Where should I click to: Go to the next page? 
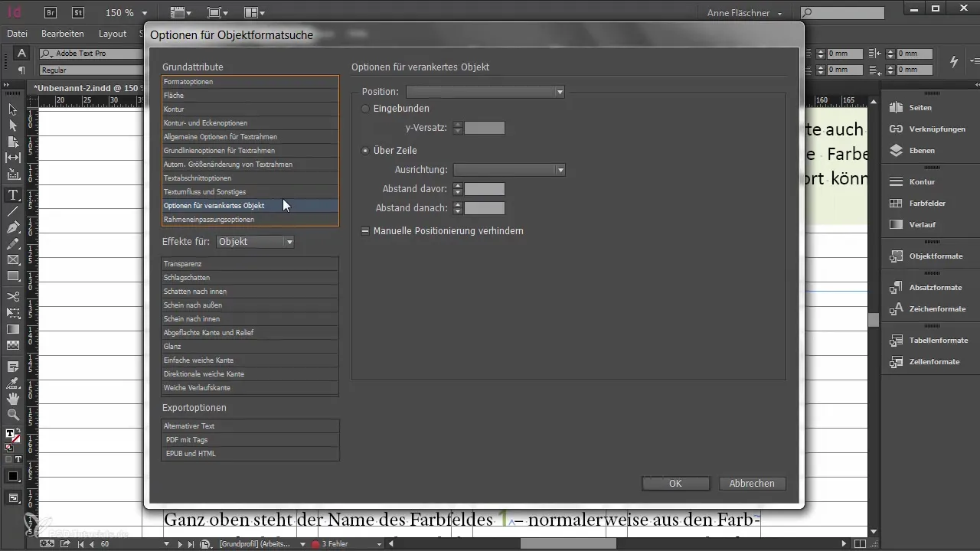(181, 543)
